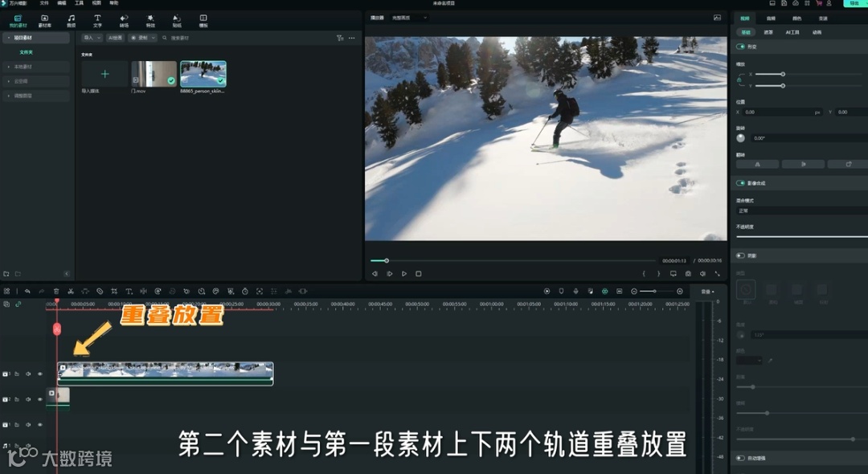Click the 导入媒体 plus tile
Viewport: 868px width, 474px height.
[104, 74]
